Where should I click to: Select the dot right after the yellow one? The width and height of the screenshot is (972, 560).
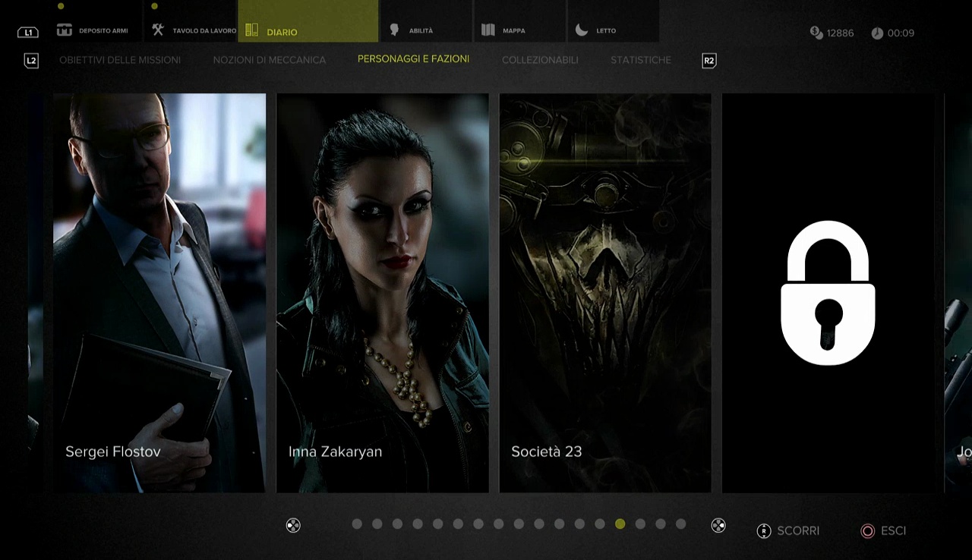640,524
